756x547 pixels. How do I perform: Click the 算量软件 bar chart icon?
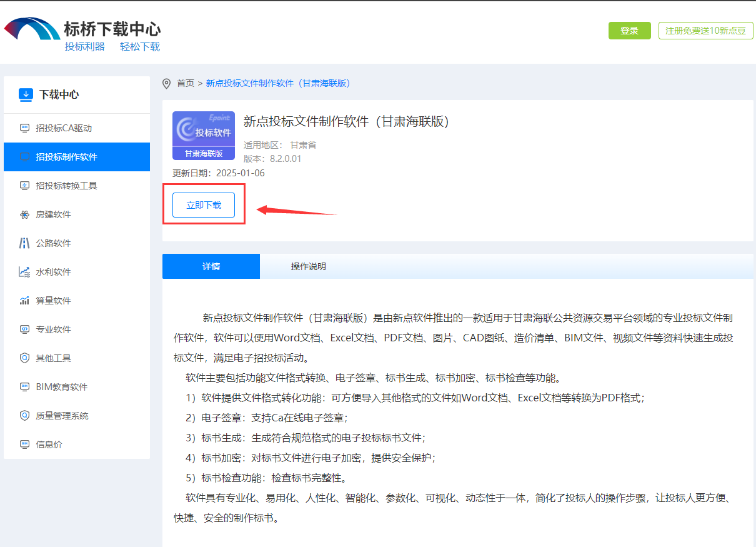(24, 301)
